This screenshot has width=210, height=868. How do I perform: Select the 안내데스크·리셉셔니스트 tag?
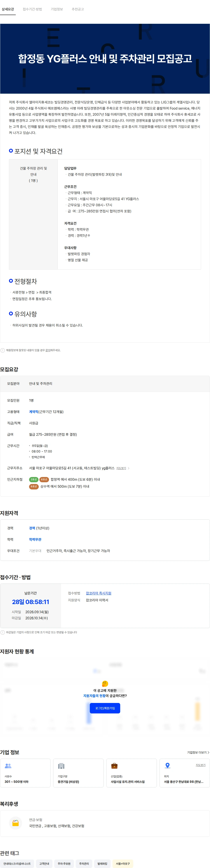tap(17, 864)
